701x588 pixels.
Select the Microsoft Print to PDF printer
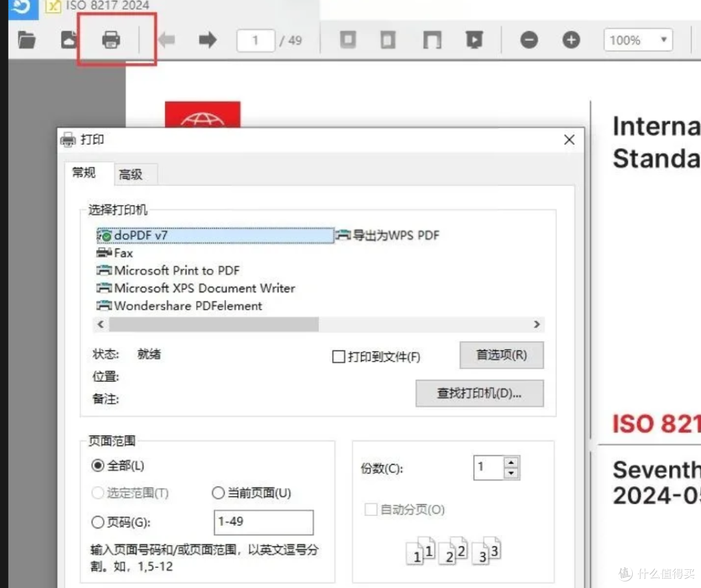168,271
